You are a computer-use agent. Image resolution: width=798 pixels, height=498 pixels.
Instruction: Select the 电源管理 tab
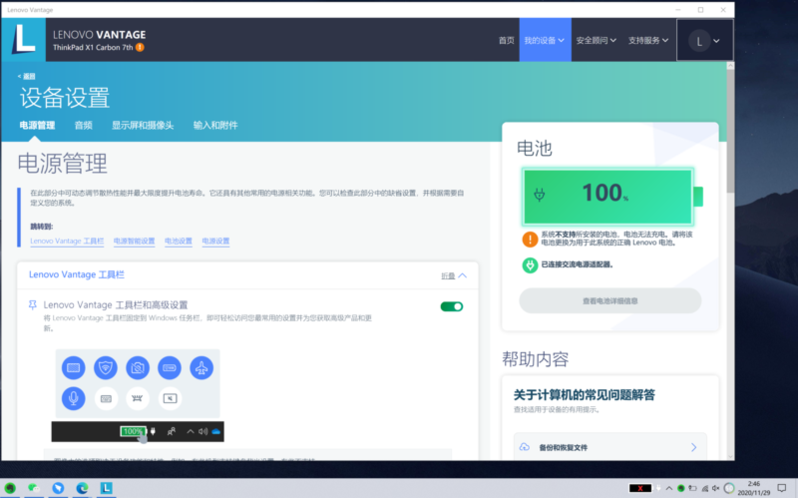tap(37, 125)
